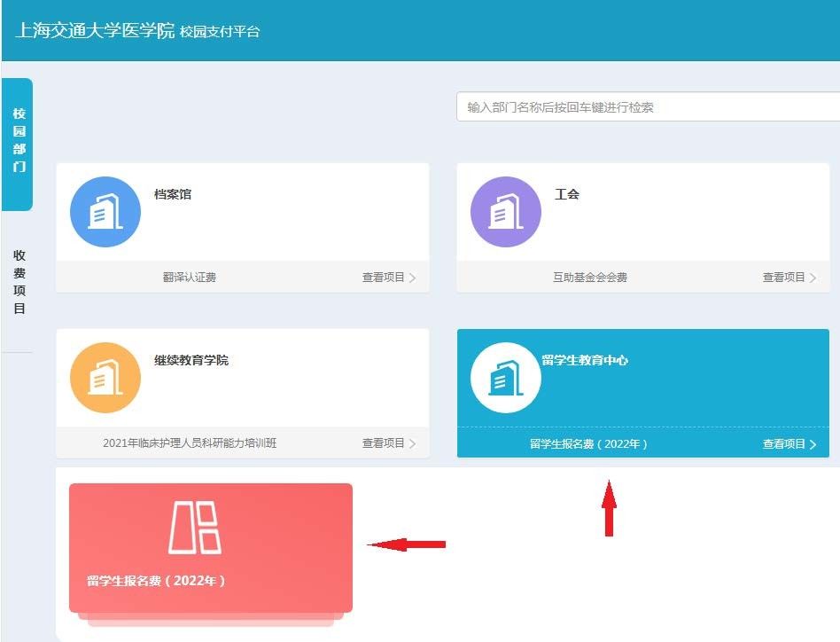Click the white 留学生教育中心 building icon
The height and width of the screenshot is (642, 840).
pyautogui.click(x=506, y=378)
